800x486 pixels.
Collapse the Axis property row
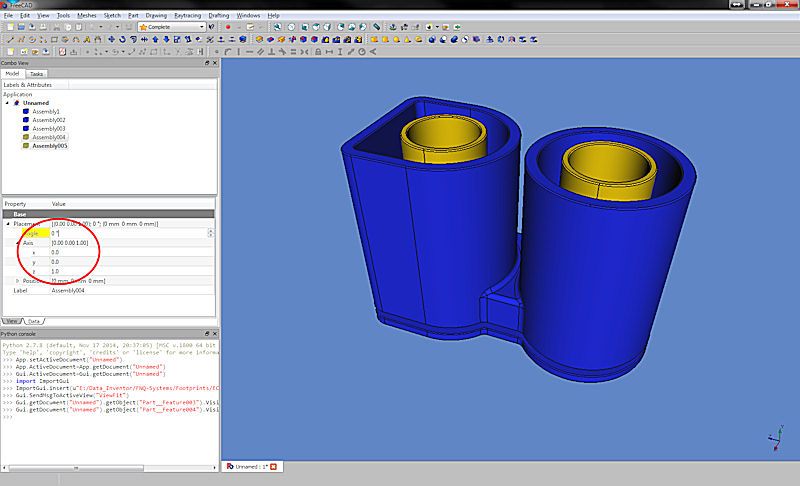click(17, 243)
